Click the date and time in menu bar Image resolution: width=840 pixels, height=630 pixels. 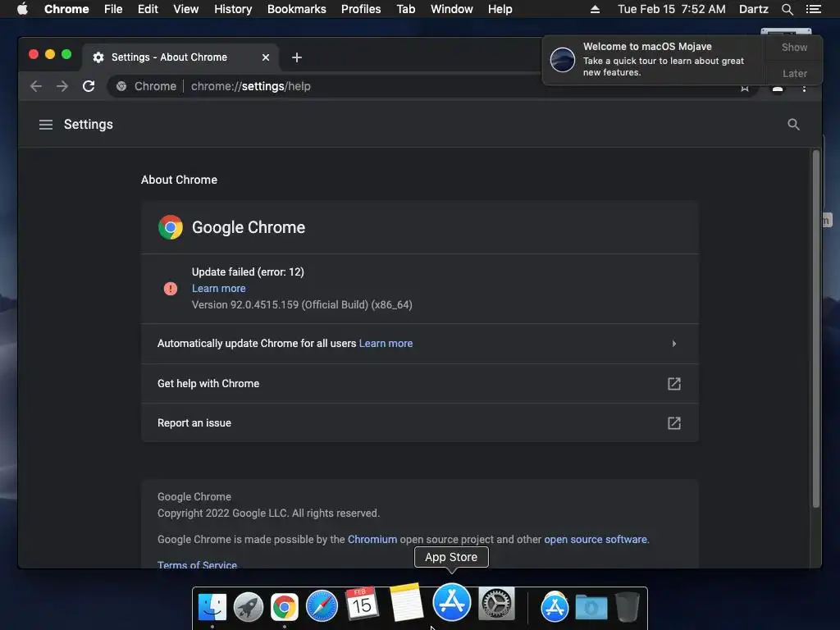(x=671, y=9)
